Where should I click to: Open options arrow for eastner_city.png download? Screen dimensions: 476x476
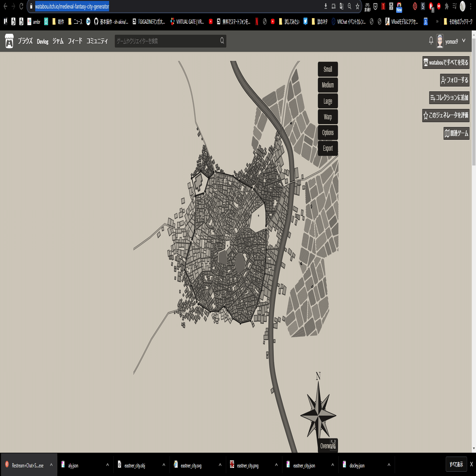[x=276, y=465]
